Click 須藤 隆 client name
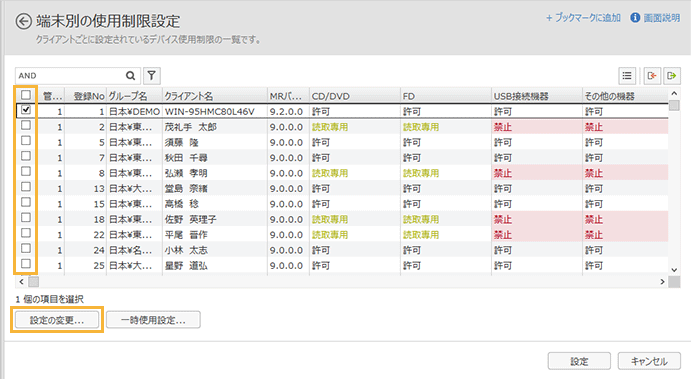 tap(182, 142)
